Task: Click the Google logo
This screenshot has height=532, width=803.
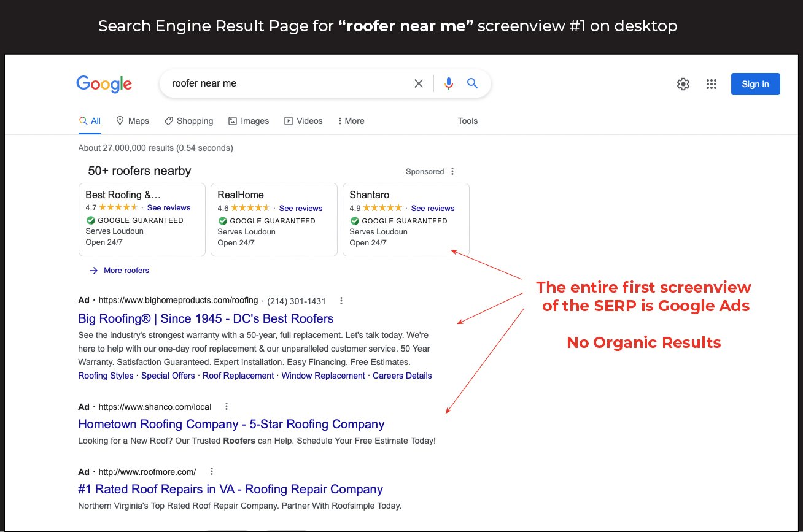Action: coord(104,83)
